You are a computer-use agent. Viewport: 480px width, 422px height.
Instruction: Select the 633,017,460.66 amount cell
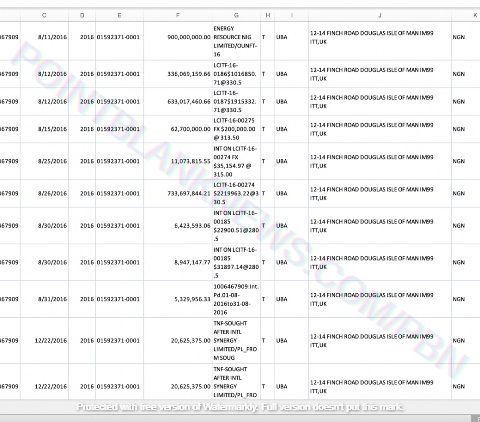178,101
